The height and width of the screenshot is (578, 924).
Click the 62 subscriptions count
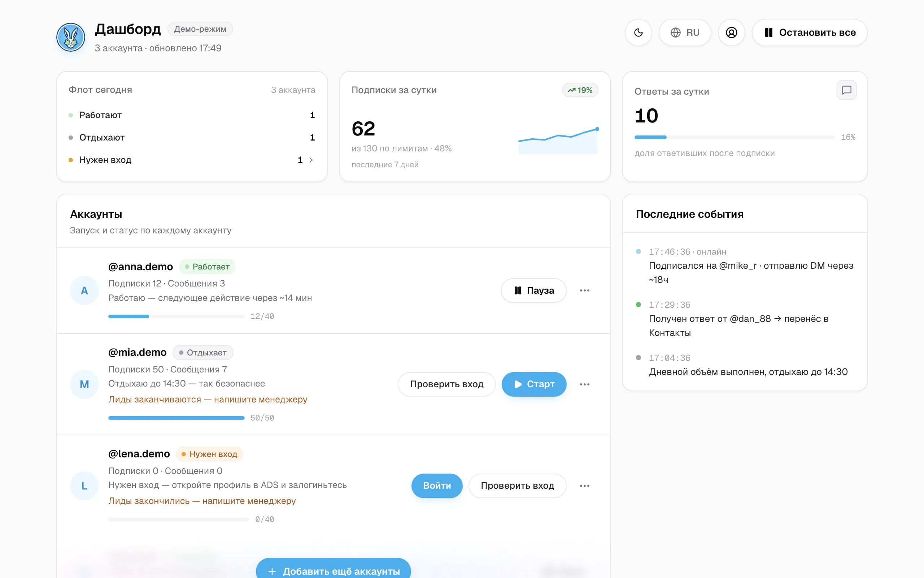[363, 129]
